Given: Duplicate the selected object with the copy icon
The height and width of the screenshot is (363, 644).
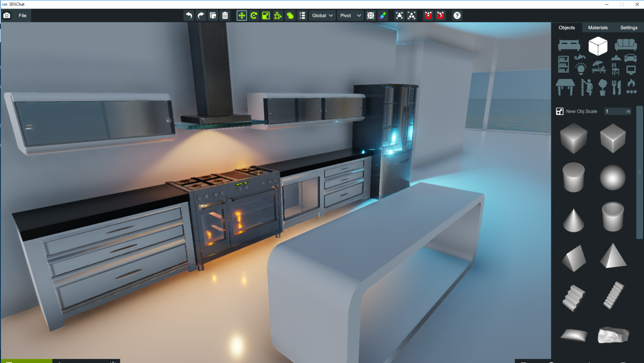Looking at the screenshot, I should click(x=213, y=15).
